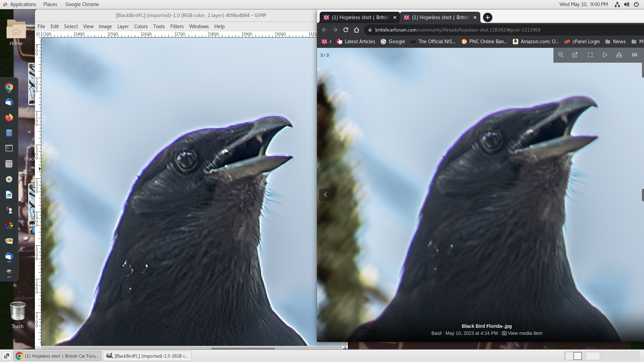Close the first Hopeless shot tab
Viewport: 644px width, 362px height.
(395, 17)
